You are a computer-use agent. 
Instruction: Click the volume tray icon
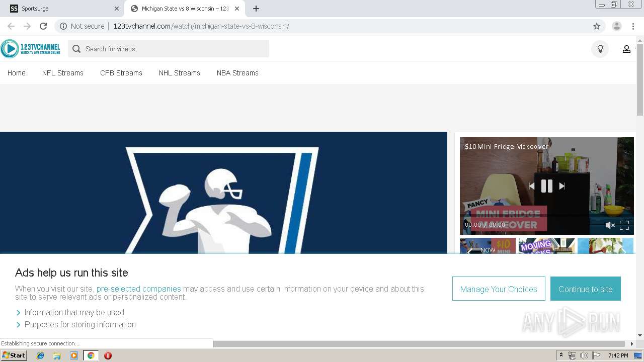click(584, 355)
